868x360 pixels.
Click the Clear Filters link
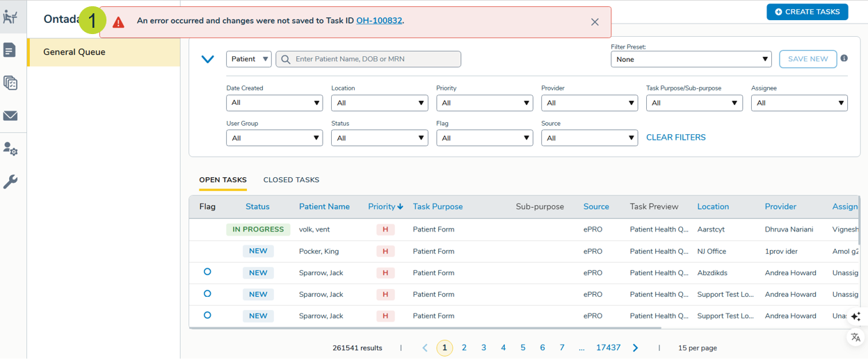675,138
